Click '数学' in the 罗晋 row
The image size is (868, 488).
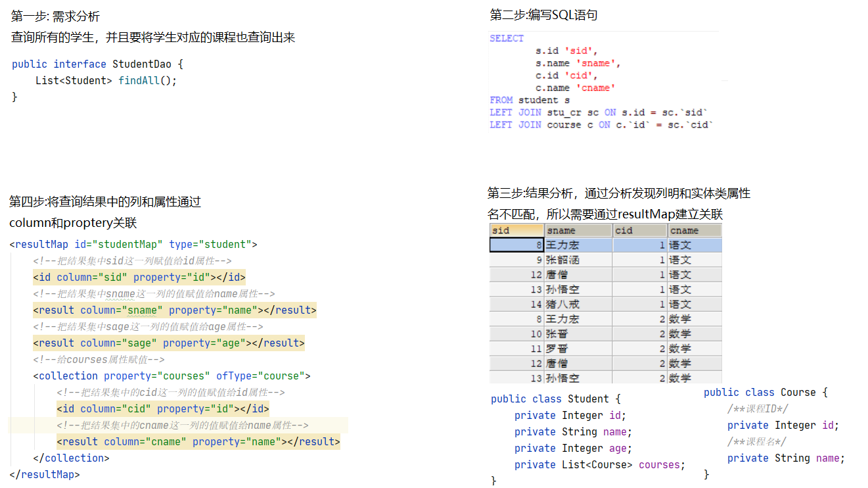tap(695, 349)
